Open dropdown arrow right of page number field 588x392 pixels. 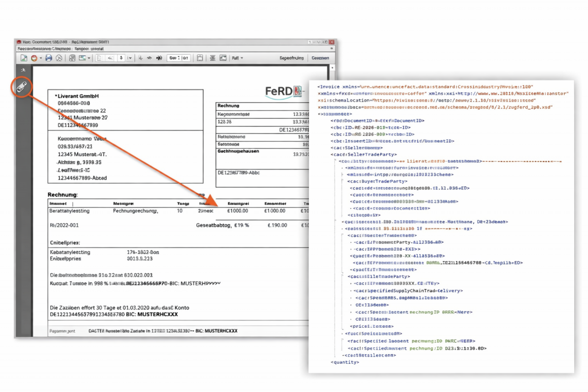click(x=130, y=58)
